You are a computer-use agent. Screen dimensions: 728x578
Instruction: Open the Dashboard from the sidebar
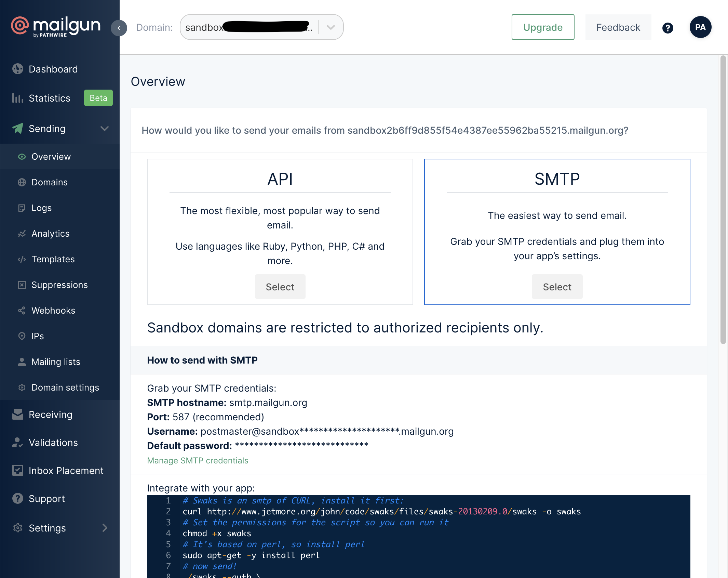point(53,69)
